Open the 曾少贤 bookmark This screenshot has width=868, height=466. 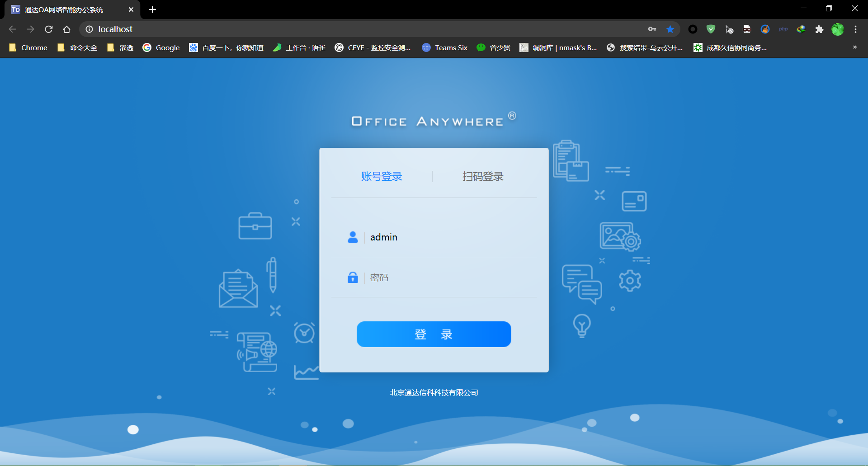[x=493, y=47]
